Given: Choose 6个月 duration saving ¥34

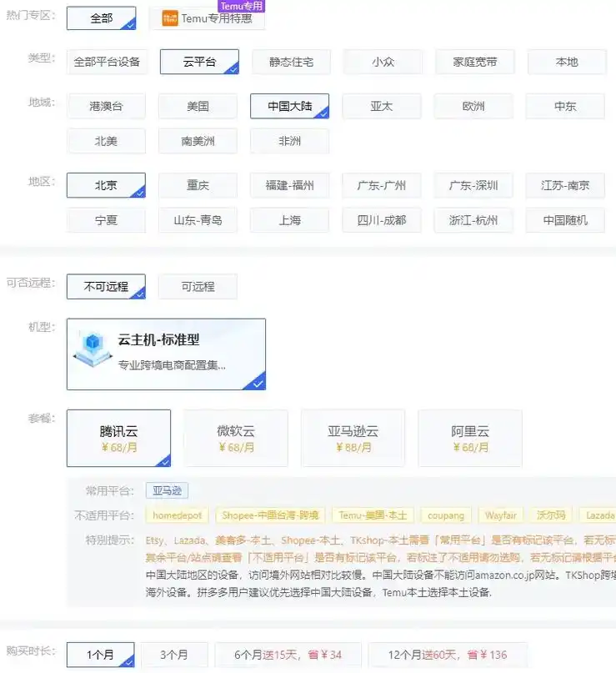Looking at the screenshot, I should 288,655.
